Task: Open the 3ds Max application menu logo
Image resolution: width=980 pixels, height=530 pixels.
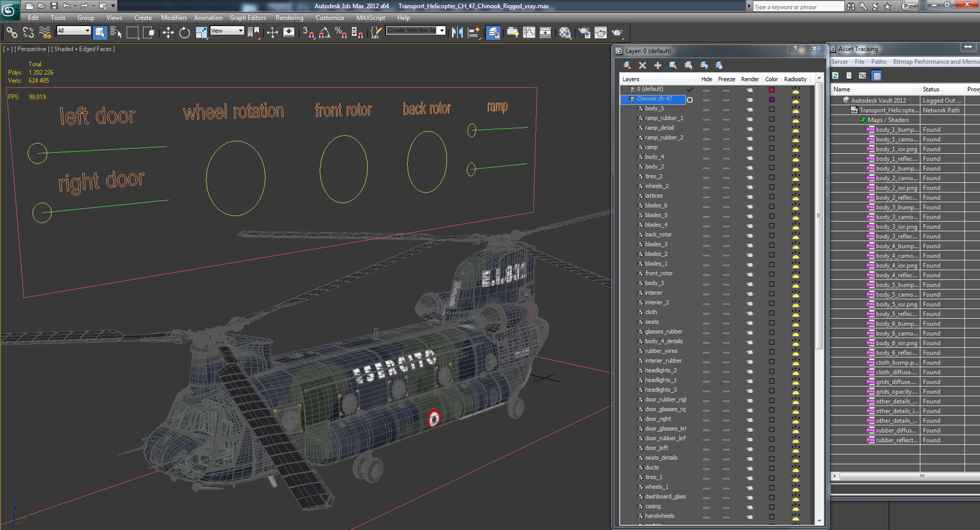Action: [x=10, y=11]
